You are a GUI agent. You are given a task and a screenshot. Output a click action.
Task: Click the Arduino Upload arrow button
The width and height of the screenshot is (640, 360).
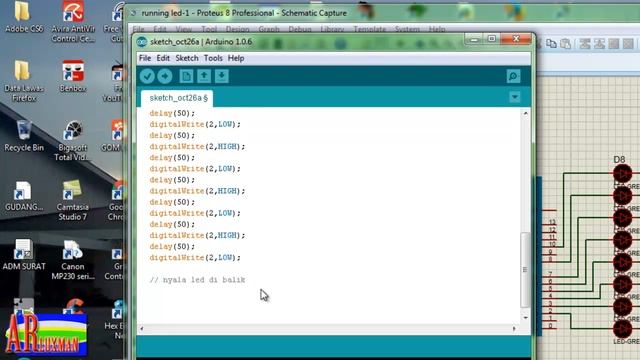point(165,76)
